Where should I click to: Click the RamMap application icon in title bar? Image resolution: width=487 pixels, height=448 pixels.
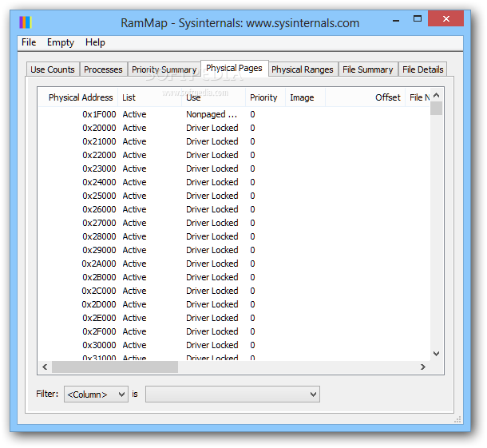pos(26,22)
